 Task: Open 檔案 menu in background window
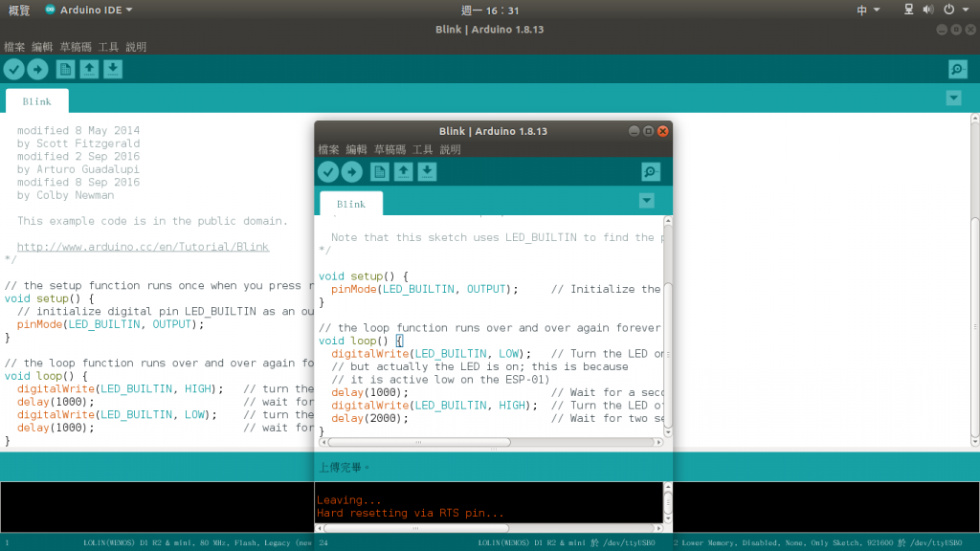click(x=14, y=47)
